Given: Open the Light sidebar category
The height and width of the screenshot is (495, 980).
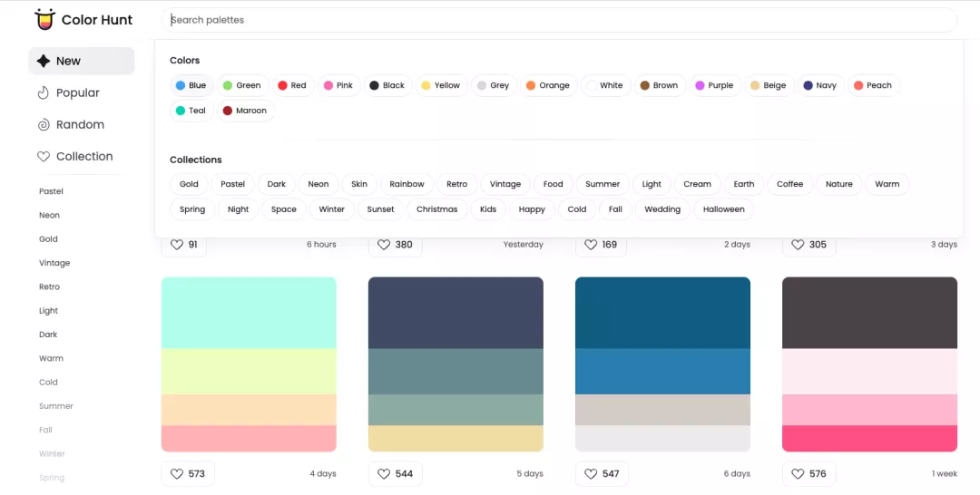Looking at the screenshot, I should pos(49,311).
